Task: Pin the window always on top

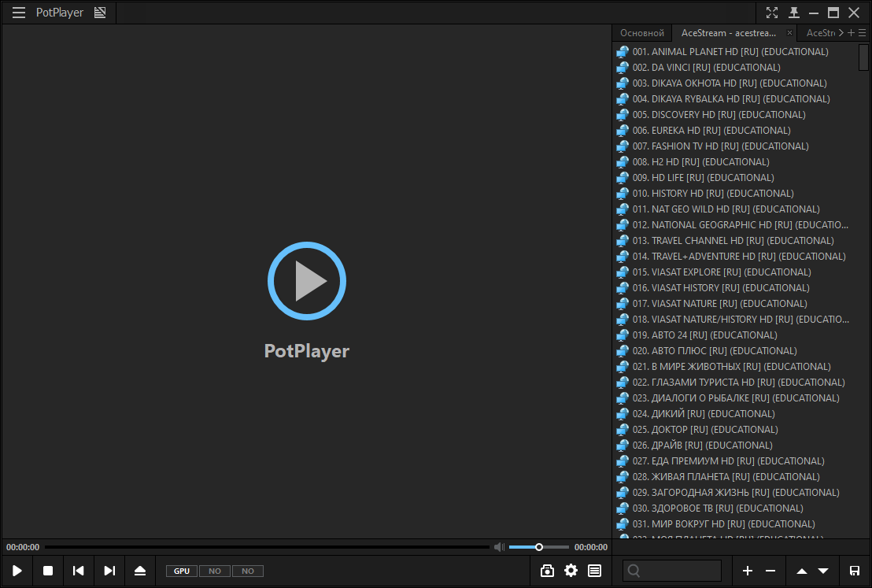Action: pyautogui.click(x=794, y=13)
